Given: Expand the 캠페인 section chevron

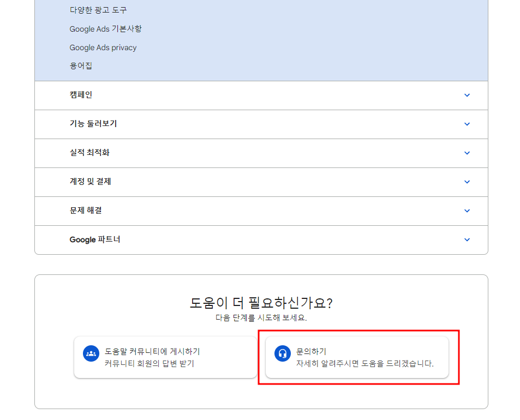Looking at the screenshot, I should tap(467, 95).
